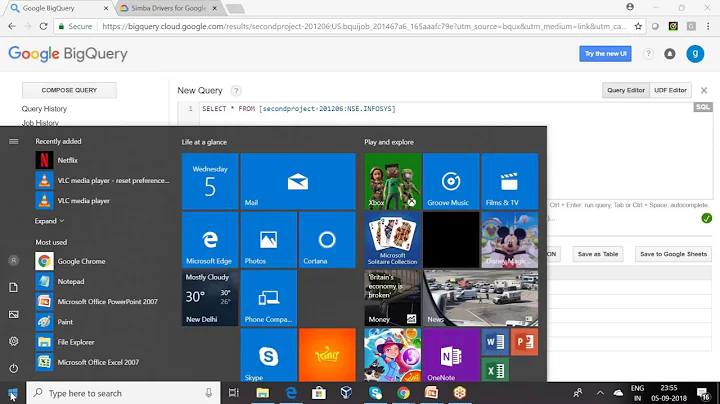Open the Photos tile
The height and width of the screenshot is (404, 720).
coord(269,240)
